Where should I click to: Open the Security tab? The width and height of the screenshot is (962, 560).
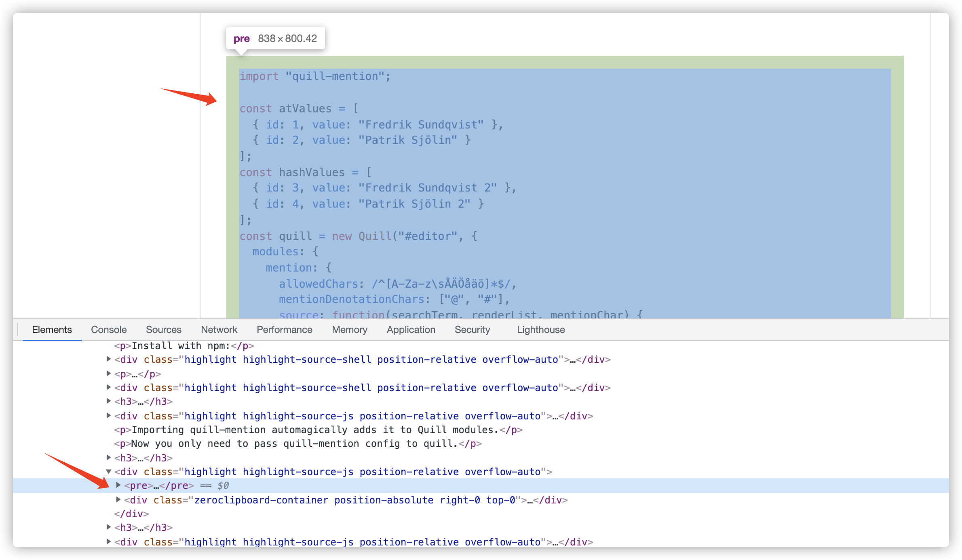(472, 330)
